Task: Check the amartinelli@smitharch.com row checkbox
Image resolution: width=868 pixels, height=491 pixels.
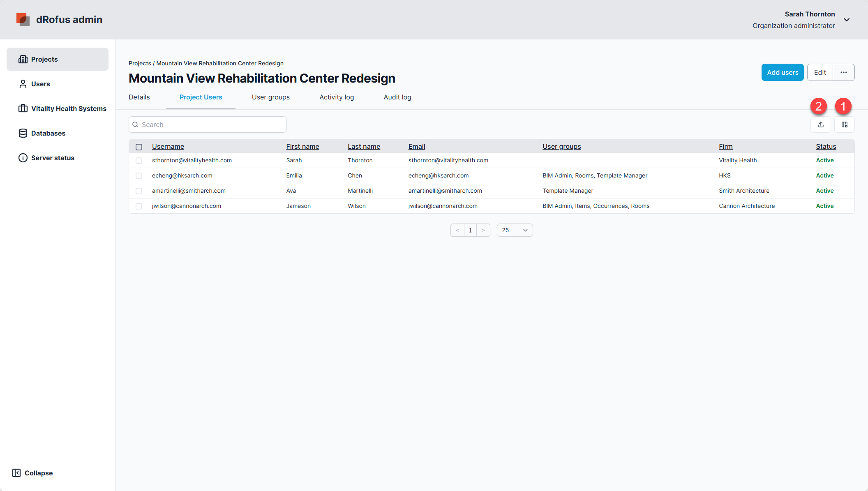Action: click(139, 191)
